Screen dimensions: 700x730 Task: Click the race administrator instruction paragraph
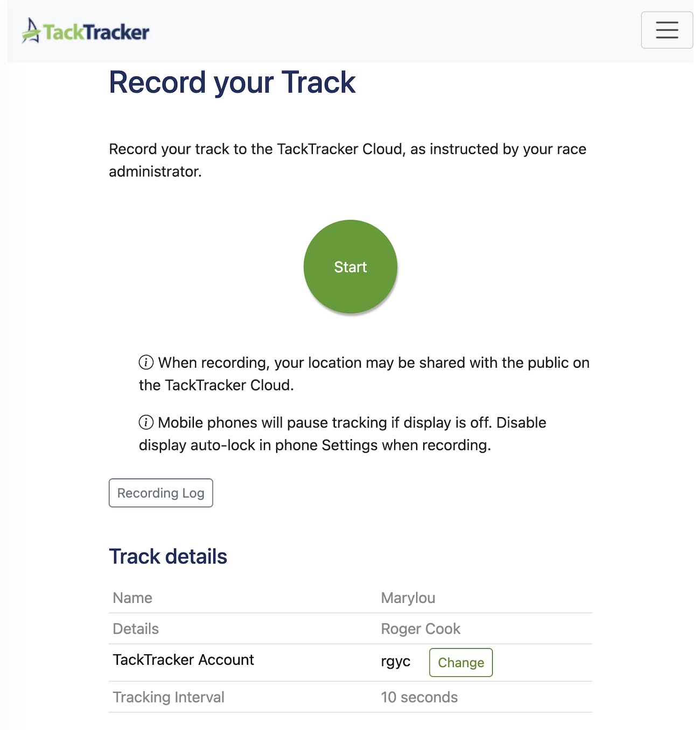[347, 160]
